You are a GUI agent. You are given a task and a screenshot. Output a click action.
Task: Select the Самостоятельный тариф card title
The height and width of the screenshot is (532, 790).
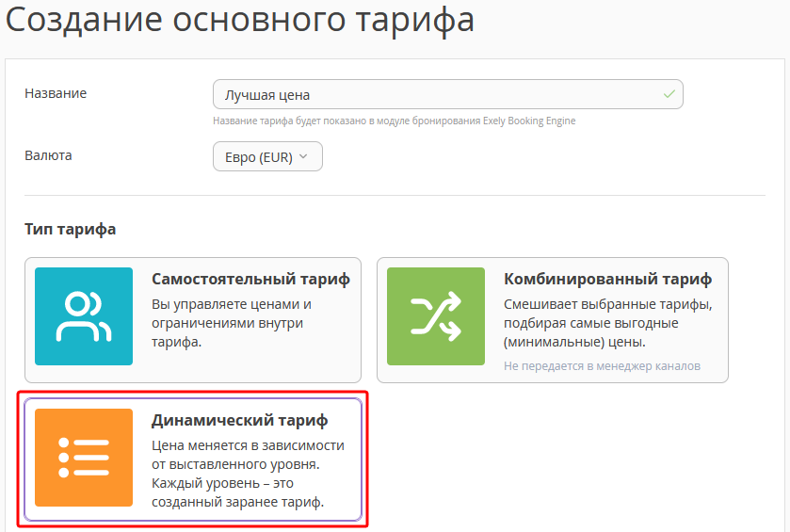point(250,279)
